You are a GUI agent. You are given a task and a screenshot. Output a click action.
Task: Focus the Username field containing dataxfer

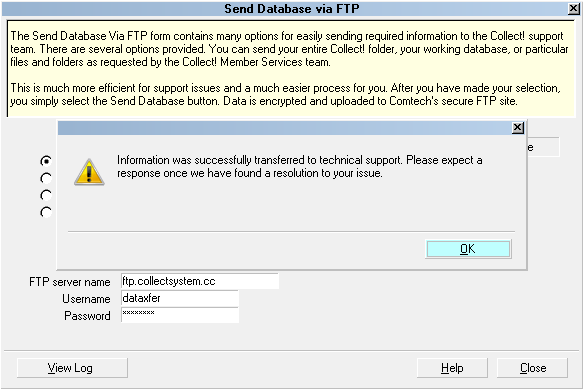(x=180, y=298)
